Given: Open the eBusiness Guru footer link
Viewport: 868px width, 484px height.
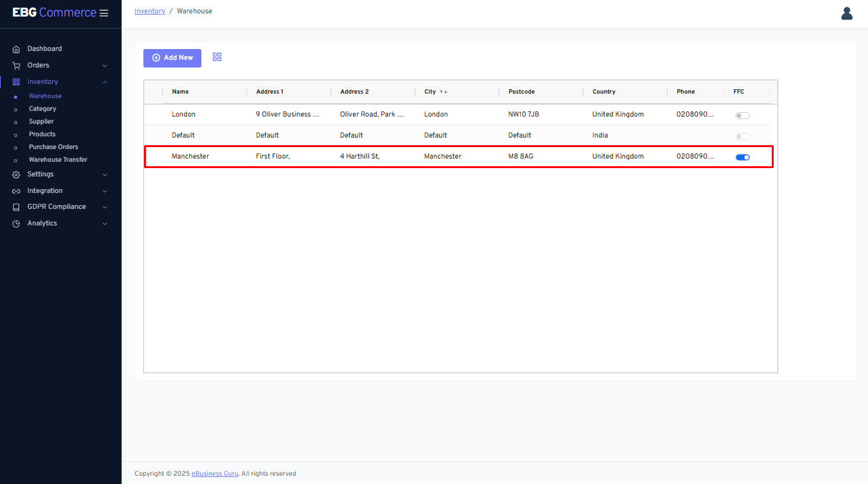Looking at the screenshot, I should click(215, 474).
